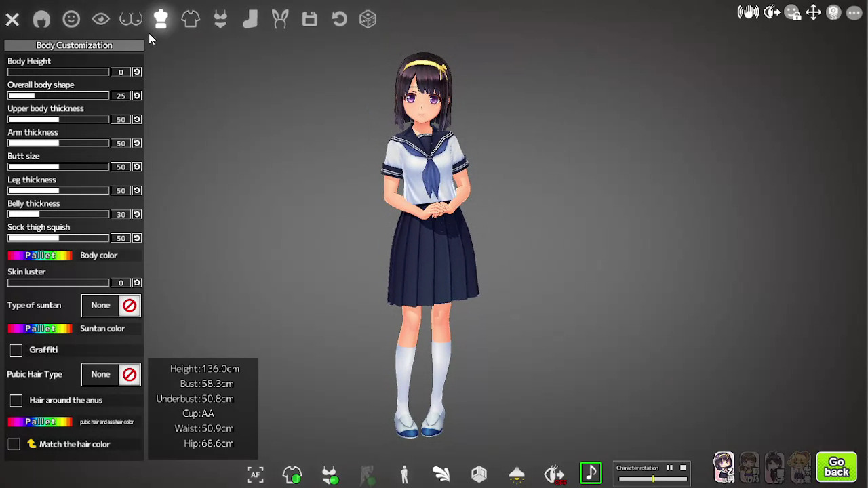Open the eye customization tab
868x488 pixels.
(101, 19)
